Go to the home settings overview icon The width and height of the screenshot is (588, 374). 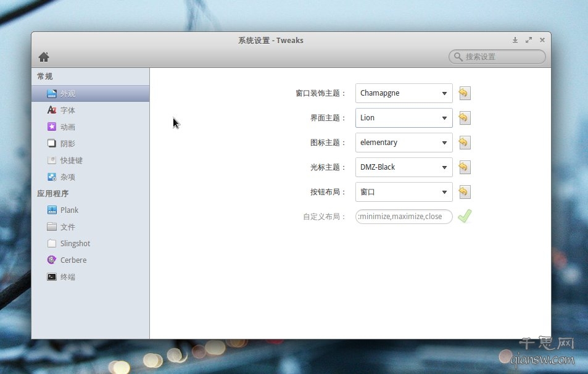tap(44, 57)
